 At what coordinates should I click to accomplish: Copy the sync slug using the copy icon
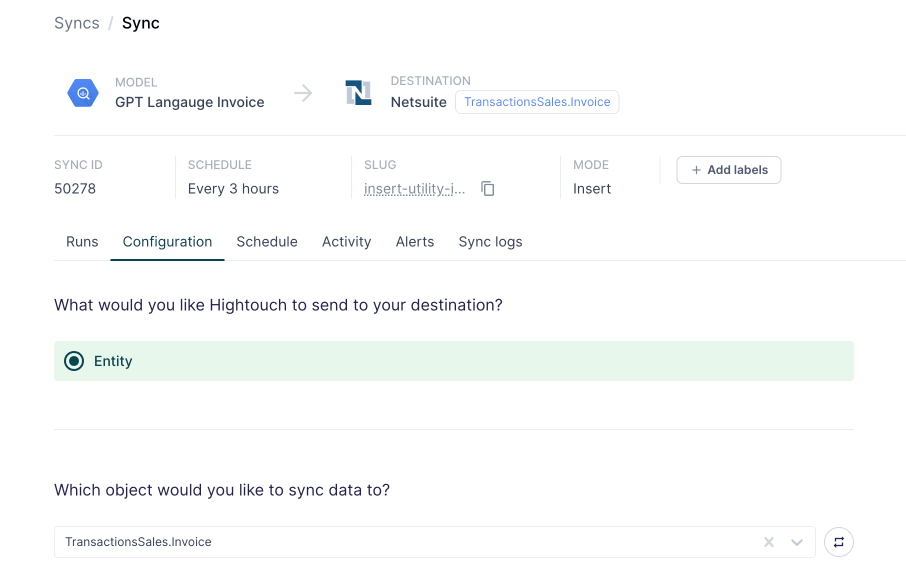pos(487,189)
